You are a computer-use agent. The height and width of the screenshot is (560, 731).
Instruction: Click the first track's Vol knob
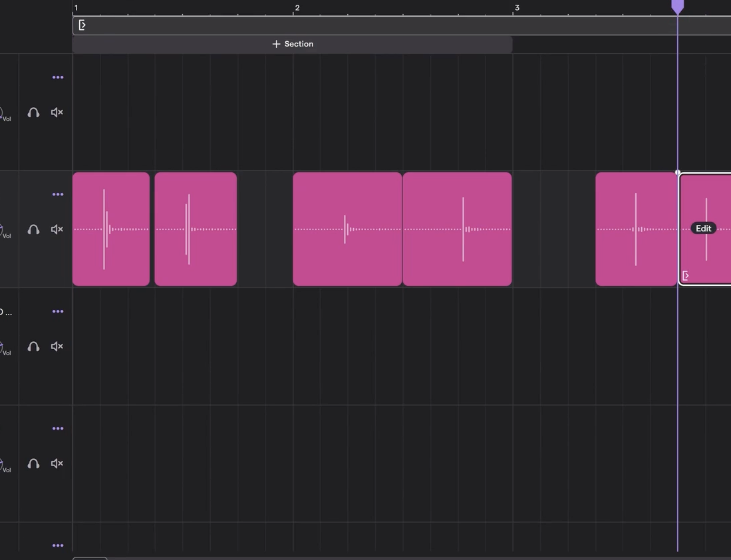1,113
